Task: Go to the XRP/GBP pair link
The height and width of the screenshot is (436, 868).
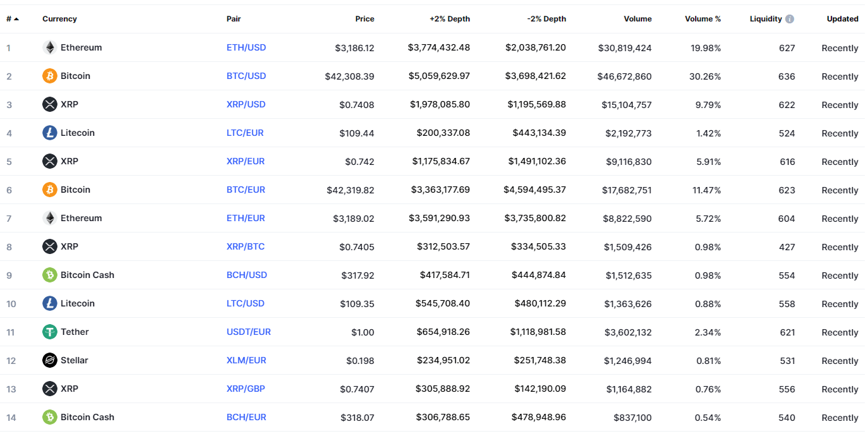Action: click(x=246, y=389)
